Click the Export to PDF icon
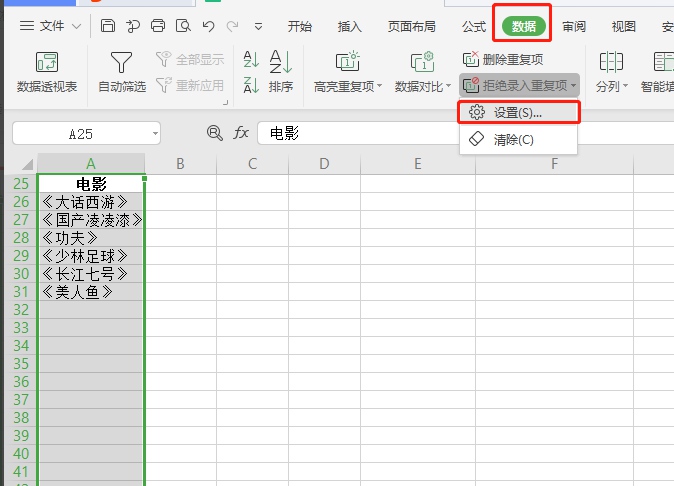The height and width of the screenshot is (486, 674). coord(133,26)
